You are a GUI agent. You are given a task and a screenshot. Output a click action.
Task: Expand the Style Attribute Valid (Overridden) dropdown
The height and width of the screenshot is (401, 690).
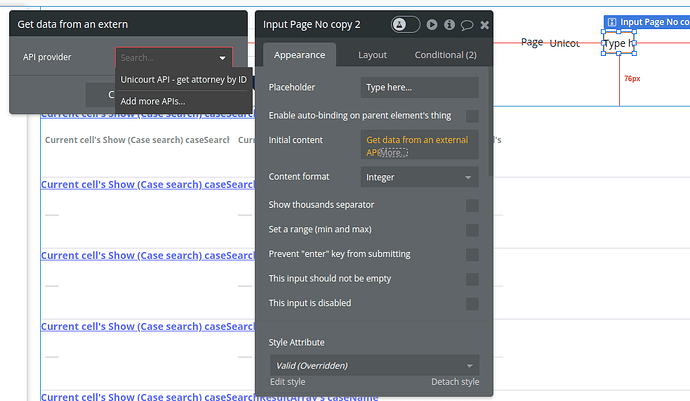click(374, 365)
